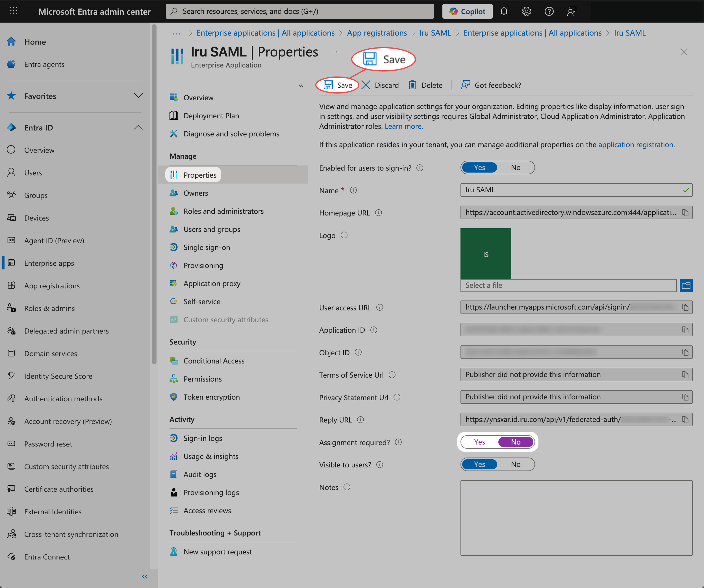Open Single sign-on in Manage menu
This screenshot has height=588, width=704.
[x=207, y=247]
